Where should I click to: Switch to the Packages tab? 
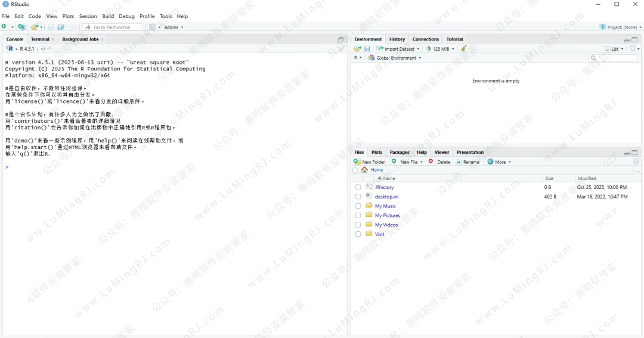pos(400,152)
